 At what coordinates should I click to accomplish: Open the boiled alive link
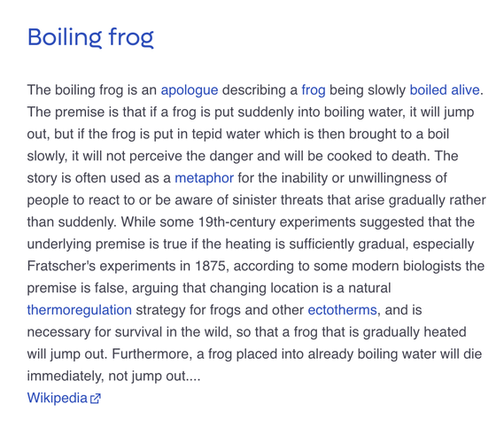445,90
